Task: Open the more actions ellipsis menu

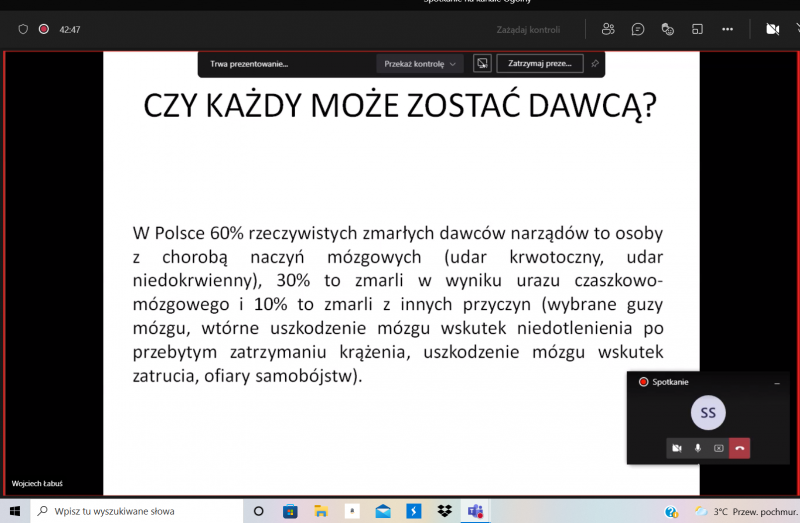Action: point(728,29)
